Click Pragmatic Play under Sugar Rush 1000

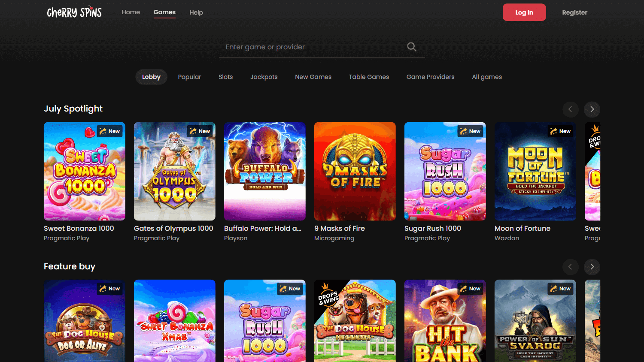click(427, 238)
